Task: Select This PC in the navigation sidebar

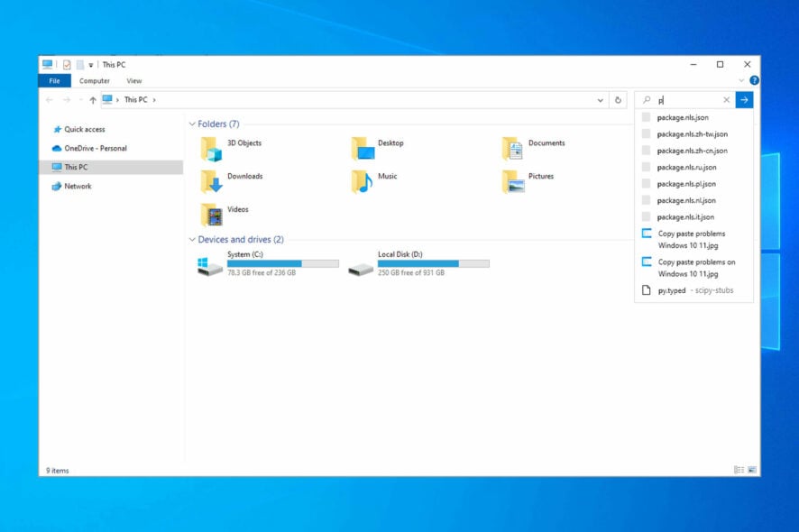Action: 77,167
